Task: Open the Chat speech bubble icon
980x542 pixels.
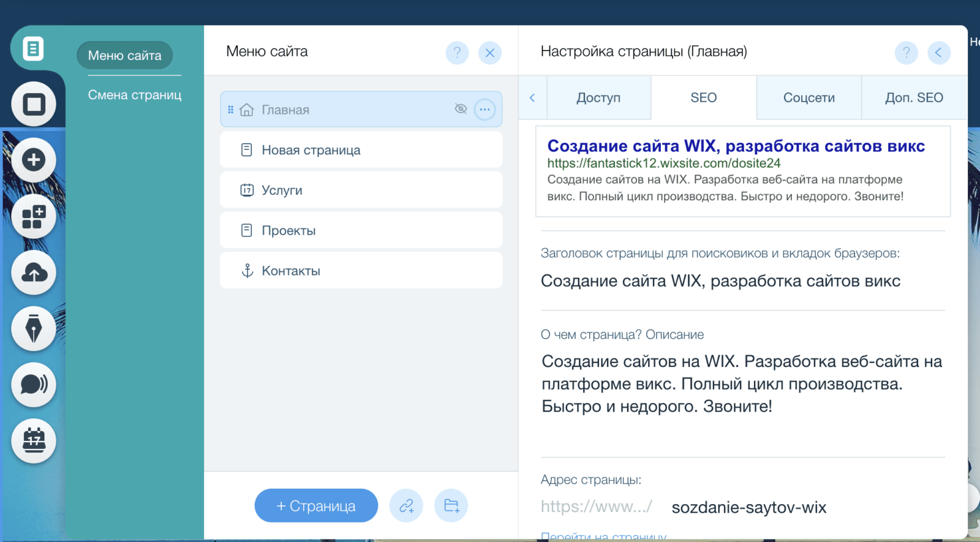Action: point(34,385)
